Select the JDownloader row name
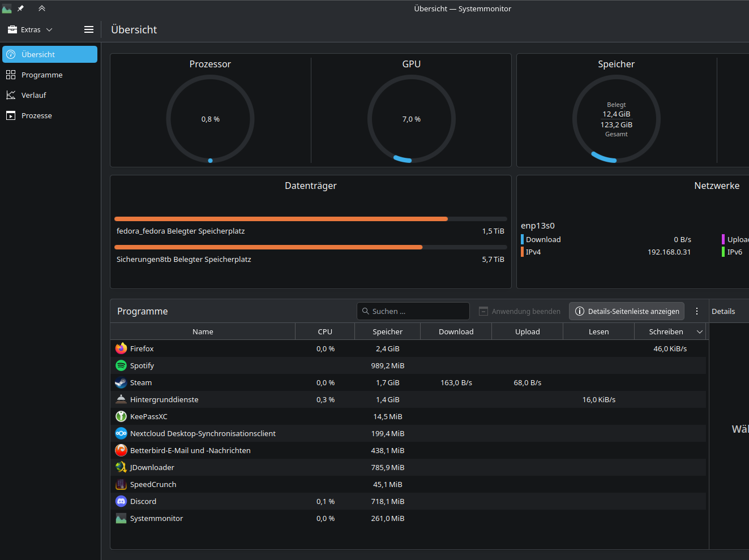Image resolution: width=749 pixels, height=560 pixels. (152, 467)
